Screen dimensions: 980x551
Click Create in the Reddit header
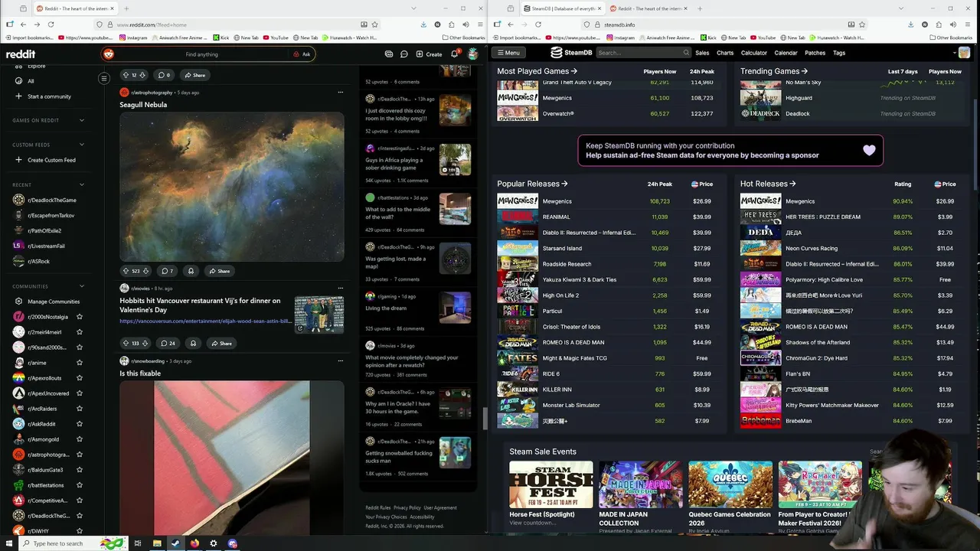pyautogui.click(x=429, y=54)
